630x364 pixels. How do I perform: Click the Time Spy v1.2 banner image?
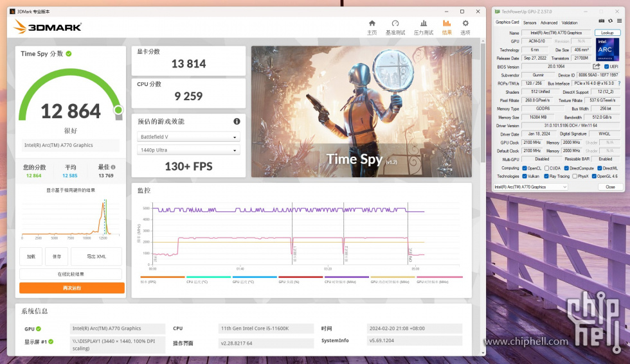point(361,112)
